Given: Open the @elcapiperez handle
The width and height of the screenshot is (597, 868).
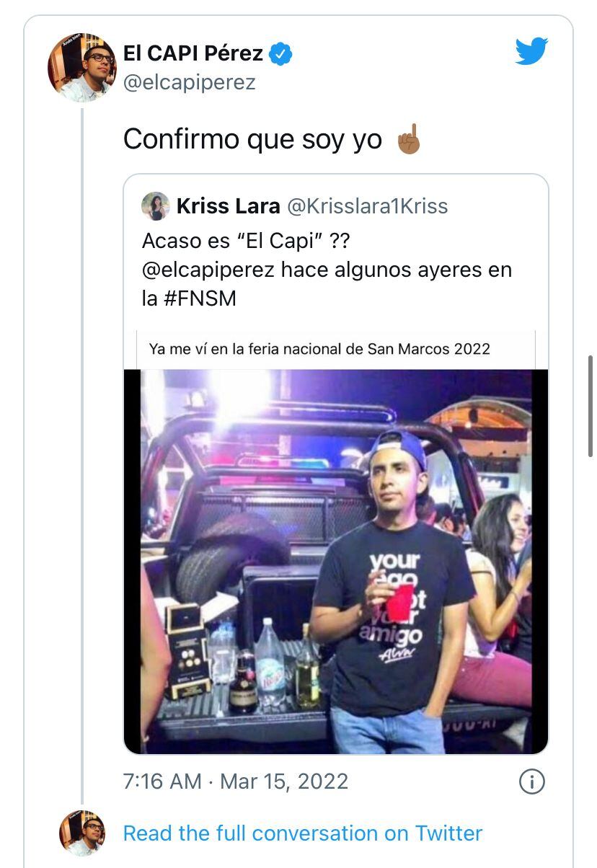Looking at the screenshot, I should (190, 82).
